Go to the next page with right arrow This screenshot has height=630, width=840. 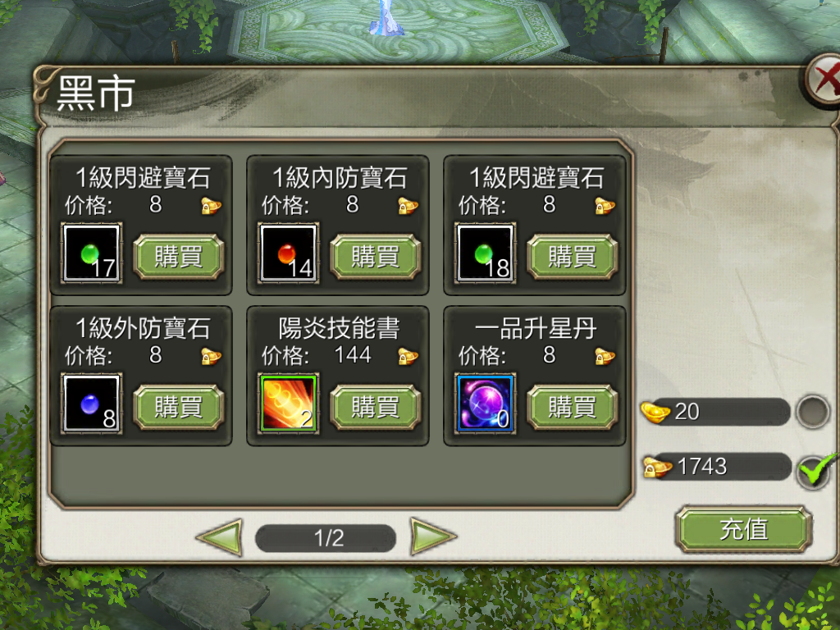[433, 536]
